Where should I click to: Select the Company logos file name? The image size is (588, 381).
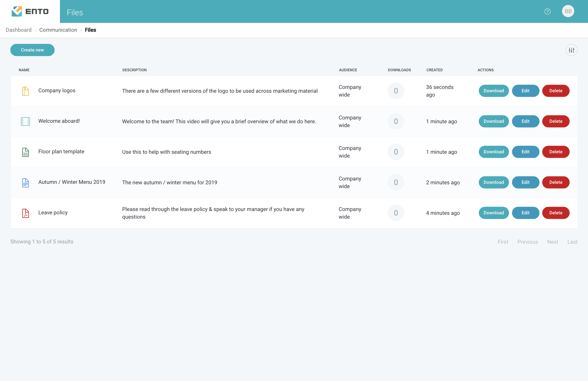57,91
